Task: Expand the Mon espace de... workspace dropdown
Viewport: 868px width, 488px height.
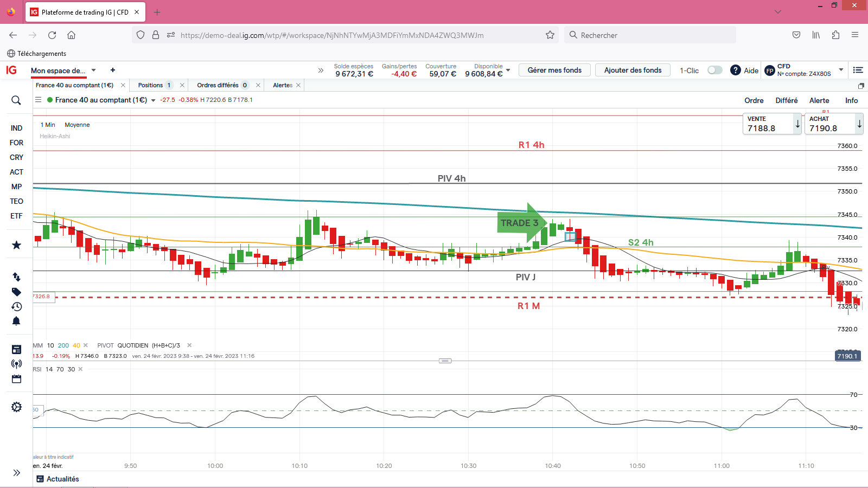Action: [93, 70]
